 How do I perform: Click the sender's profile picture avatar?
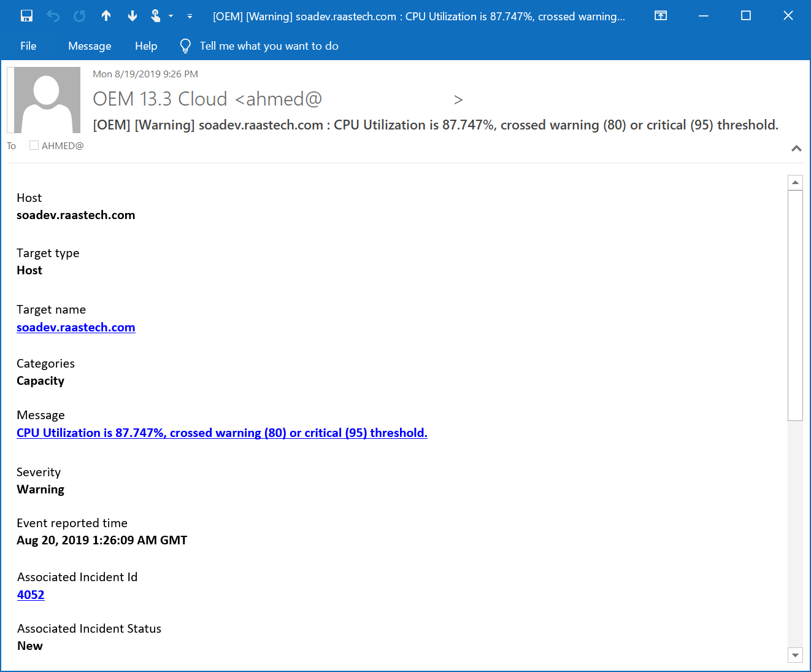coord(47,100)
